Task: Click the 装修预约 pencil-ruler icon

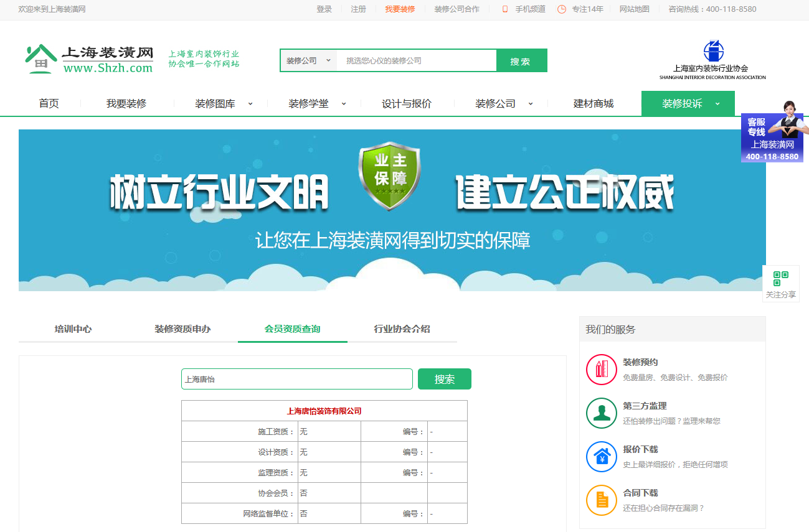Action: [601, 370]
